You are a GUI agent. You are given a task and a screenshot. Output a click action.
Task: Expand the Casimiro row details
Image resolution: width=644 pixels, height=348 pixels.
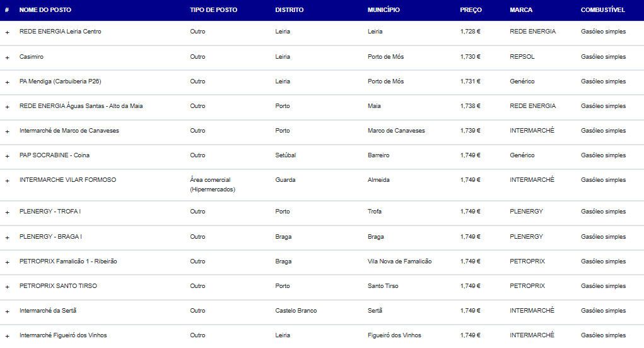click(x=7, y=57)
